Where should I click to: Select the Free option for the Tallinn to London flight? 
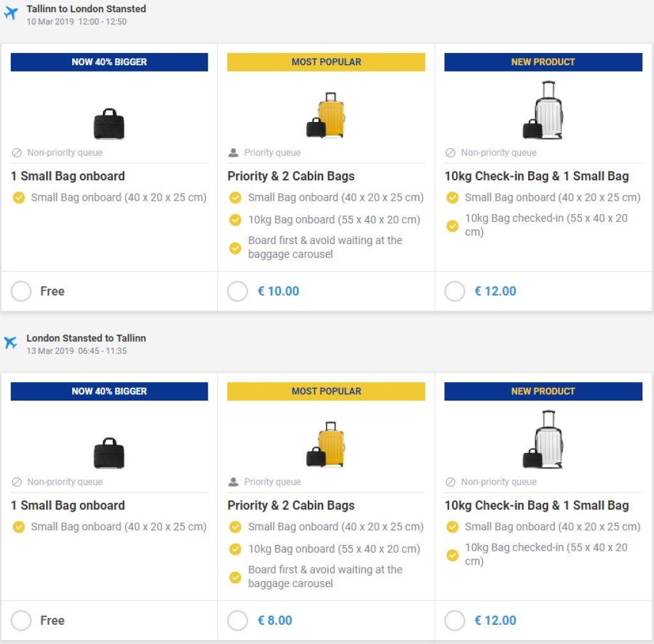coord(21,291)
